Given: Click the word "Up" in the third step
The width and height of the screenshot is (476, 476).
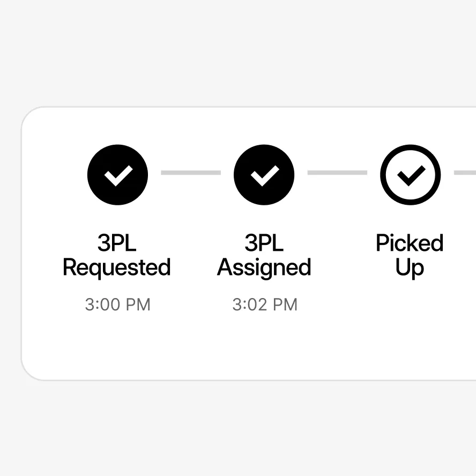Looking at the screenshot, I should [410, 267].
